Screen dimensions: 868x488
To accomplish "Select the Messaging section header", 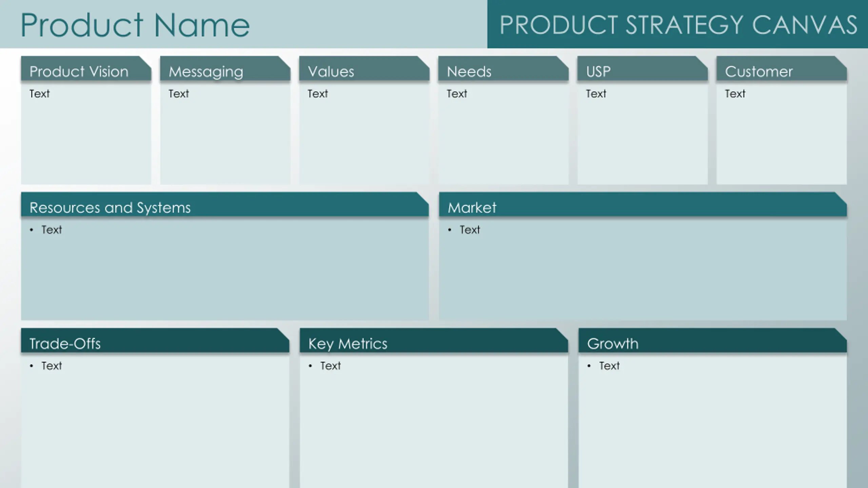I will pyautogui.click(x=206, y=72).
